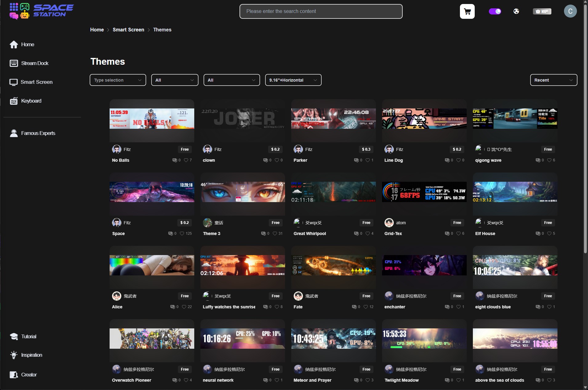Open comments icon for Parker

pos(356,160)
